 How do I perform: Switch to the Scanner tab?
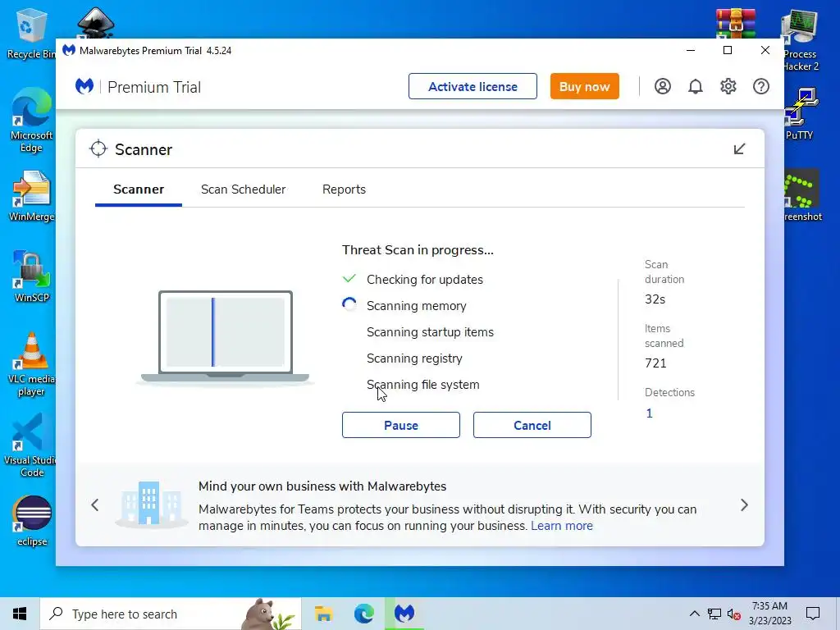click(x=139, y=189)
